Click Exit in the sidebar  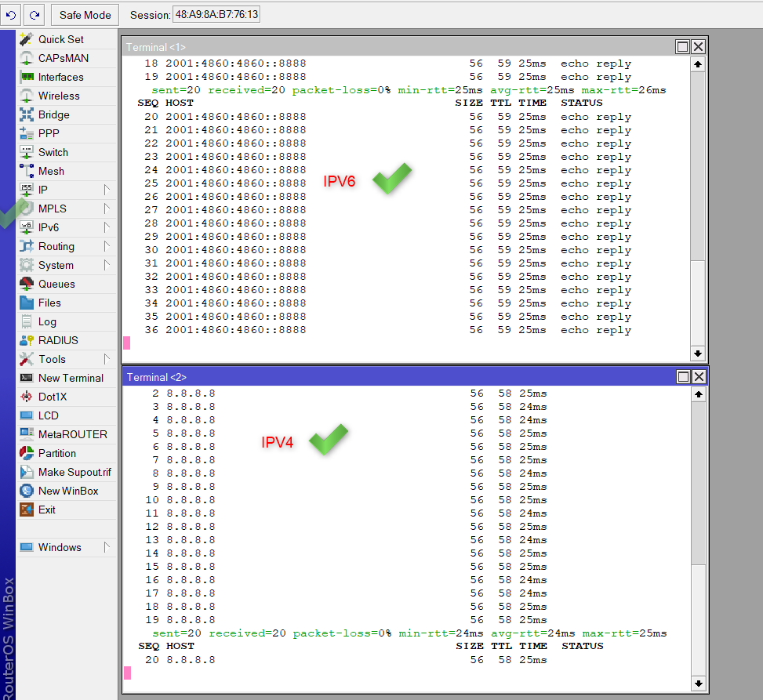coord(47,510)
